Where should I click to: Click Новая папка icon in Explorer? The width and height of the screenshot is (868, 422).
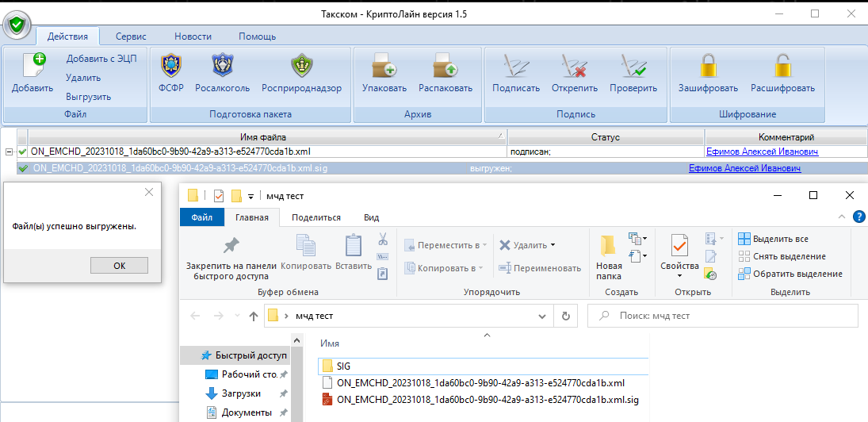pyautogui.click(x=608, y=246)
